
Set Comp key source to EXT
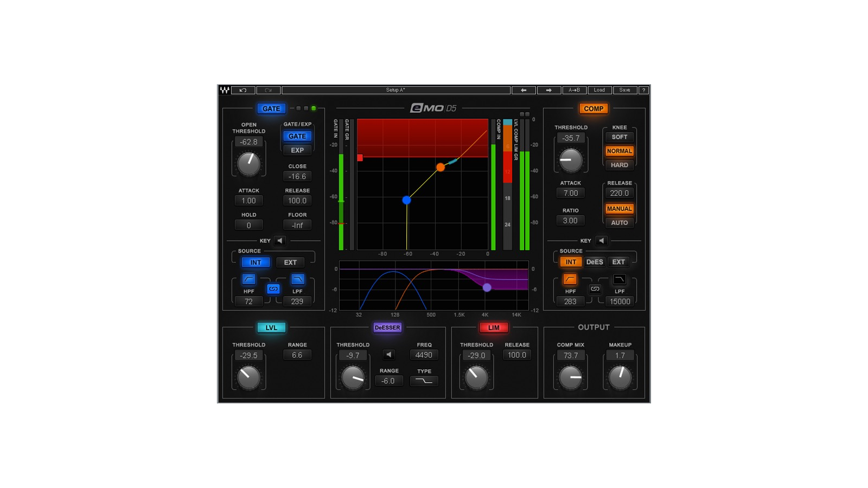[x=618, y=262]
